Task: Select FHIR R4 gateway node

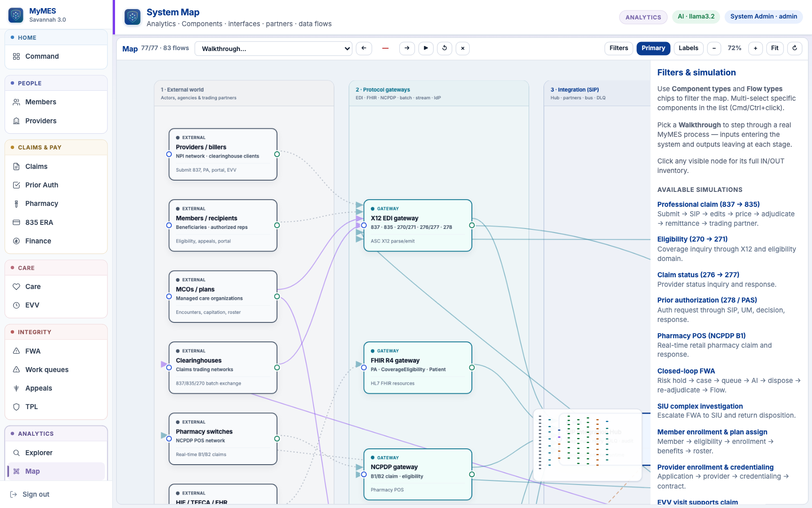Action: (x=418, y=368)
